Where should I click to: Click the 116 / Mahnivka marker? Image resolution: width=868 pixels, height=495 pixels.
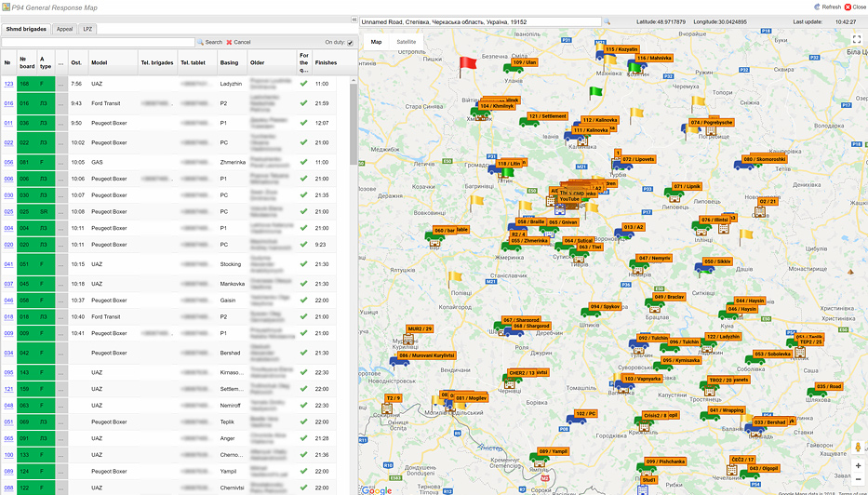click(x=654, y=58)
